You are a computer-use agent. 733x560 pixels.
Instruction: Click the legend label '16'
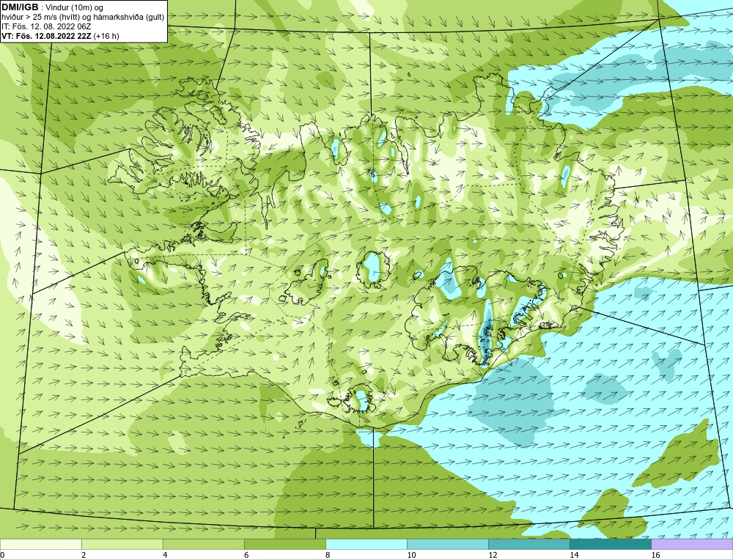(x=655, y=555)
